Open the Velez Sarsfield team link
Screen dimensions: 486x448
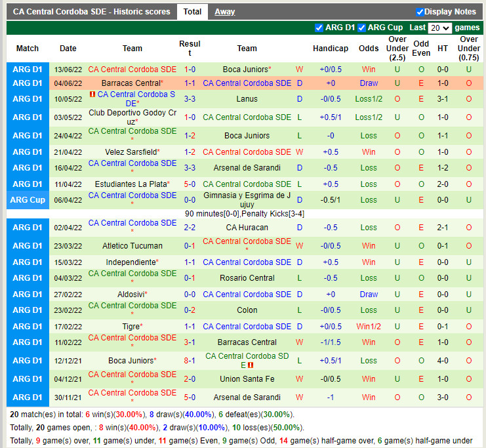pos(131,152)
